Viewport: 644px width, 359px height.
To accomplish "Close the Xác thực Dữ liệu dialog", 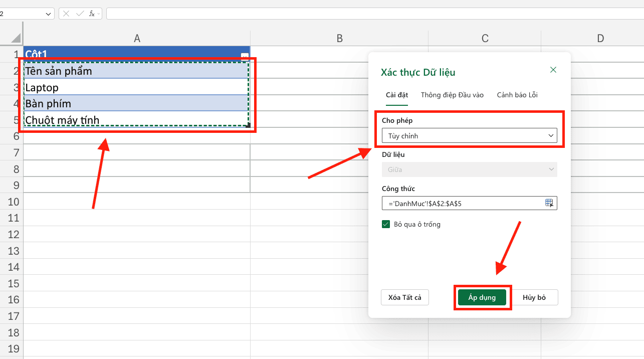I will 553,70.
